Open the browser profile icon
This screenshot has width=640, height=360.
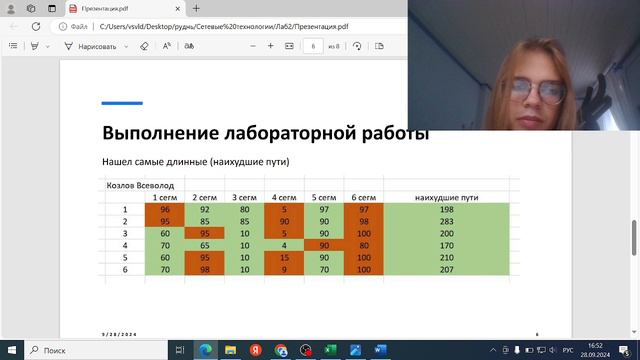pos(11,9)
